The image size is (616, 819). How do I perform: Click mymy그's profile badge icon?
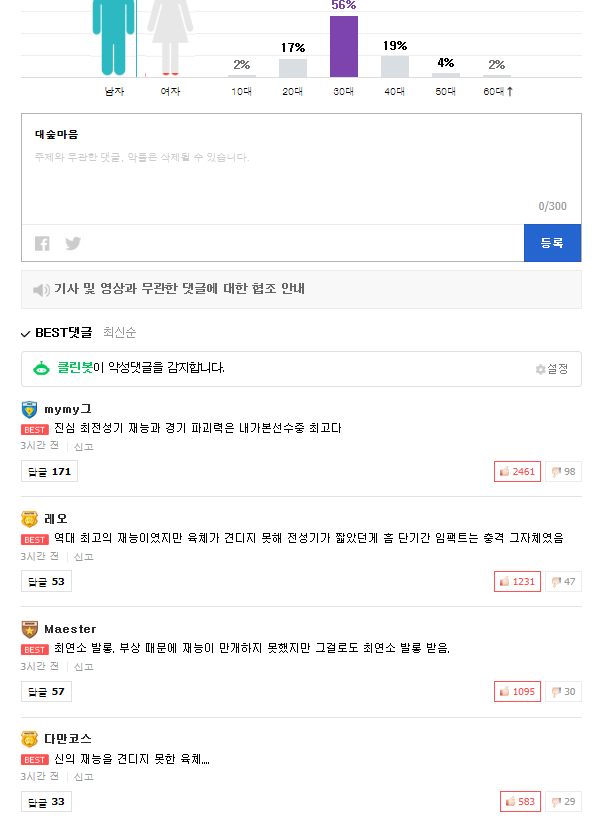(29, 409)
